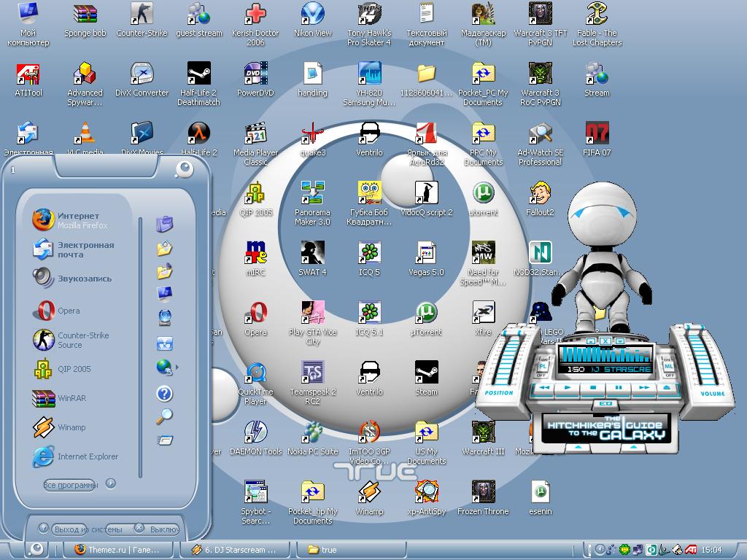Switch to true folder taskbar item
Screen dimensions: 747x560
tap(352, 549)
